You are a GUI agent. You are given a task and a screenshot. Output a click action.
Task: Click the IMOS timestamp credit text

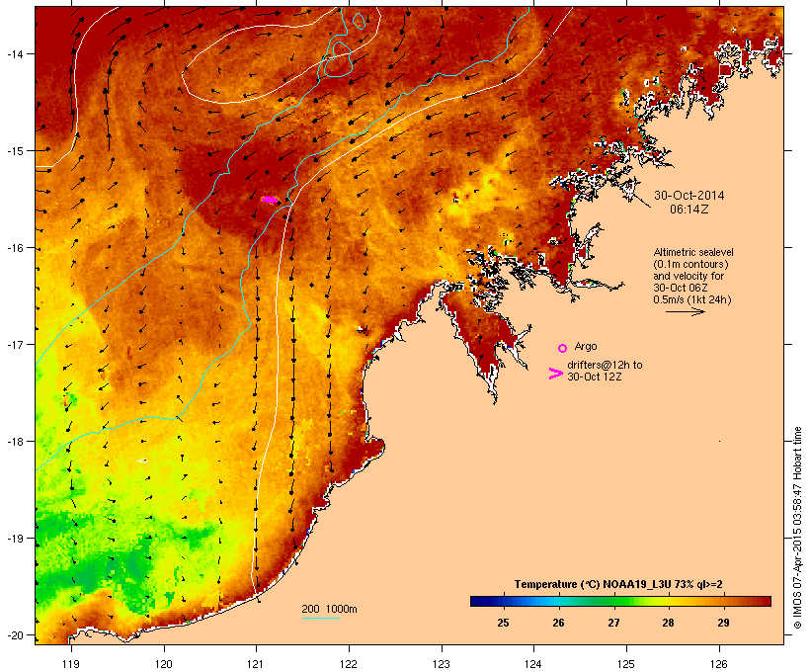click(797, 529)
